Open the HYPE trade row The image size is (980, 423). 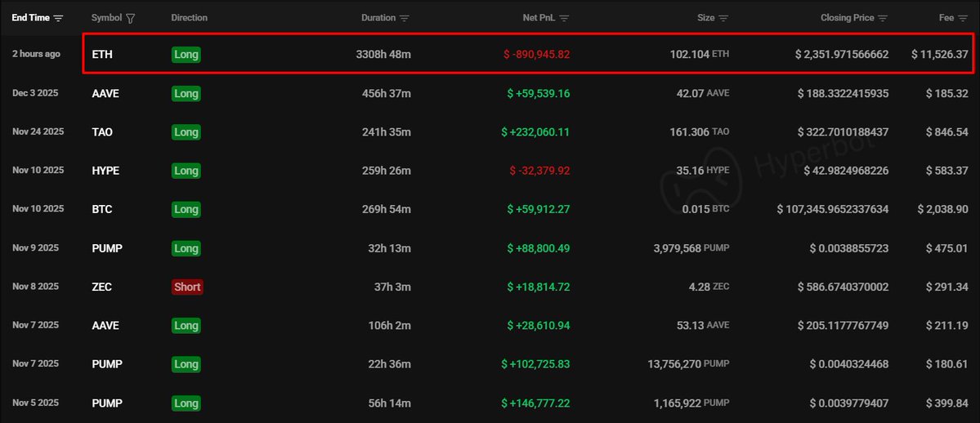coord(105,171)
